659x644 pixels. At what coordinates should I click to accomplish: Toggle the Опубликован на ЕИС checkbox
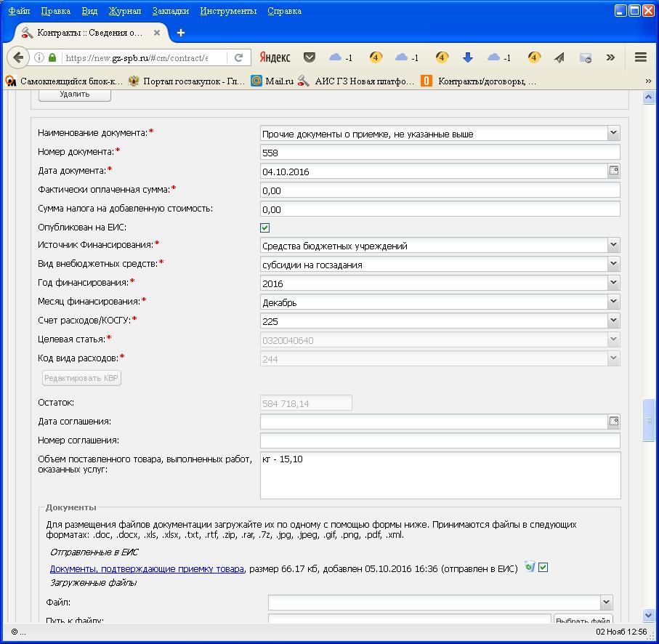pos(264,228)
